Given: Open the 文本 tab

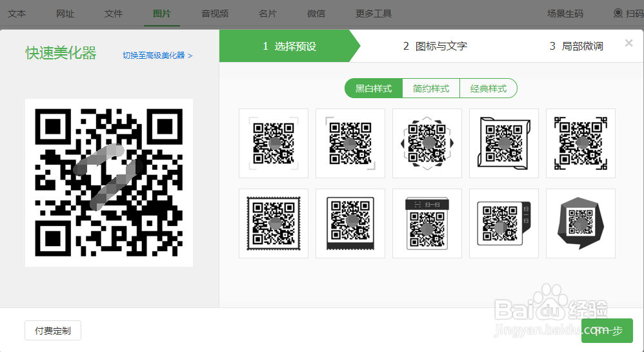Looking at the screenshot, I should point(17,14).
